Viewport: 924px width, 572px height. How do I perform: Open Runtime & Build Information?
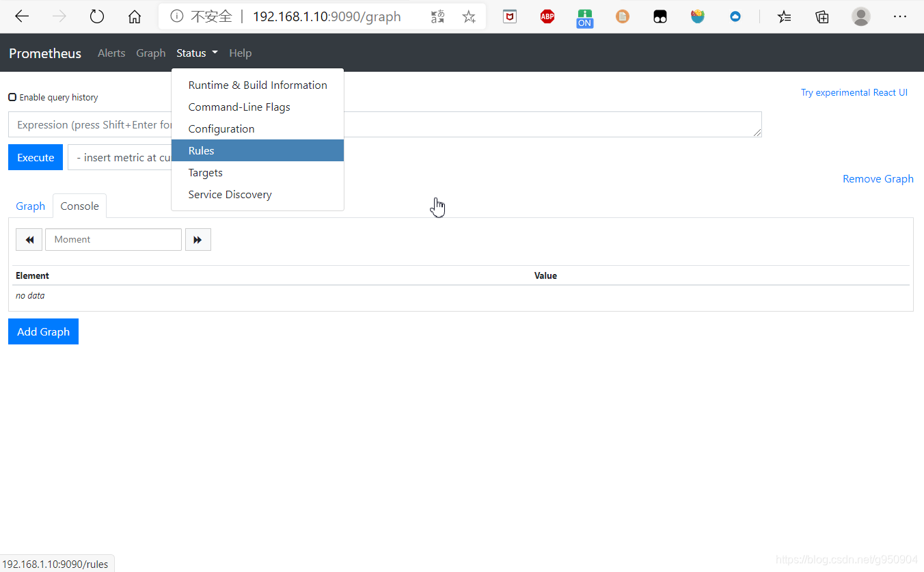click(x=258, y=85)
